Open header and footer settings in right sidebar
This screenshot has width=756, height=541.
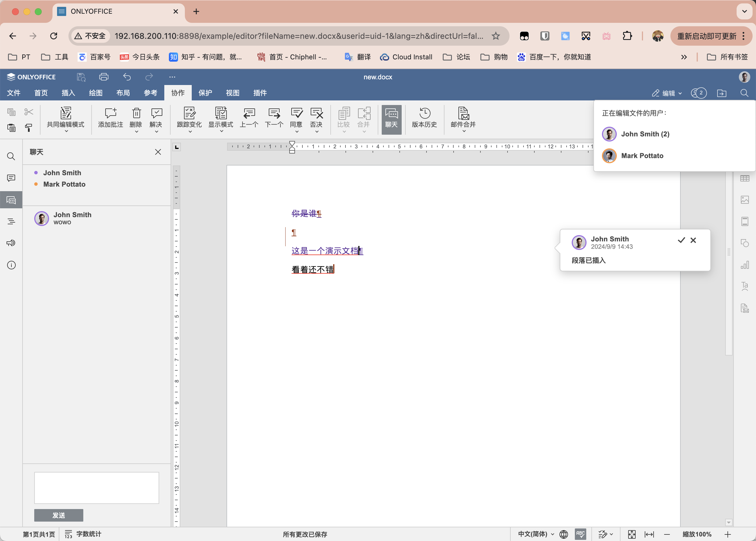[x=745, y=221]
